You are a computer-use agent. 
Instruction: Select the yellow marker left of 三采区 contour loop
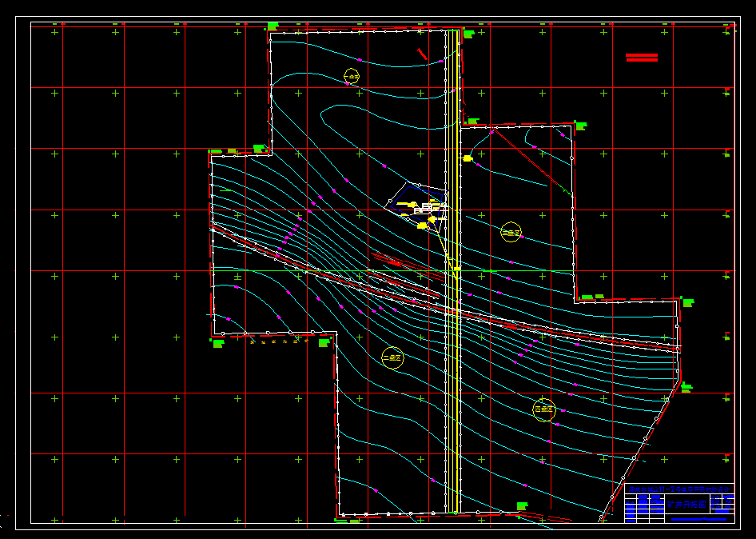(x=468, y=158)
